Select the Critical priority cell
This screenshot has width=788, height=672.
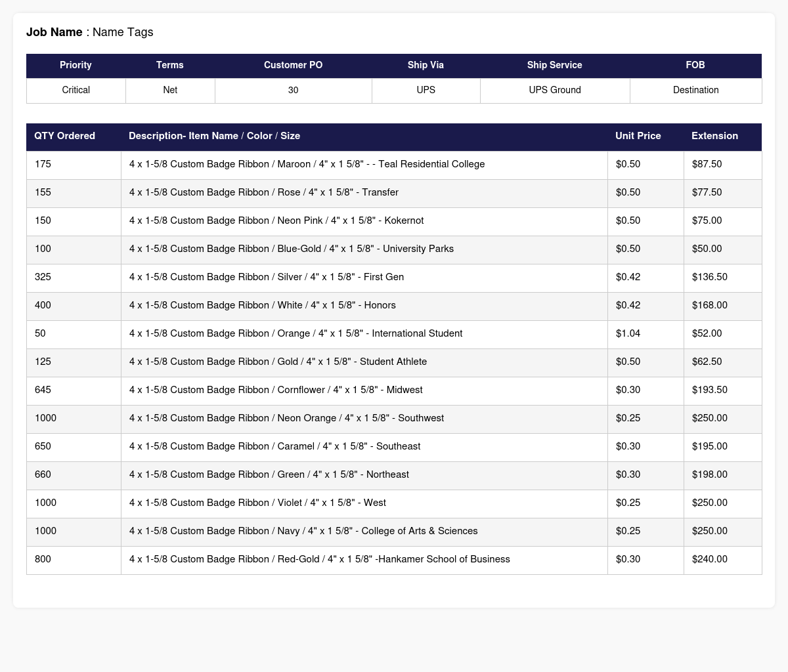click(x=76, y=91)
